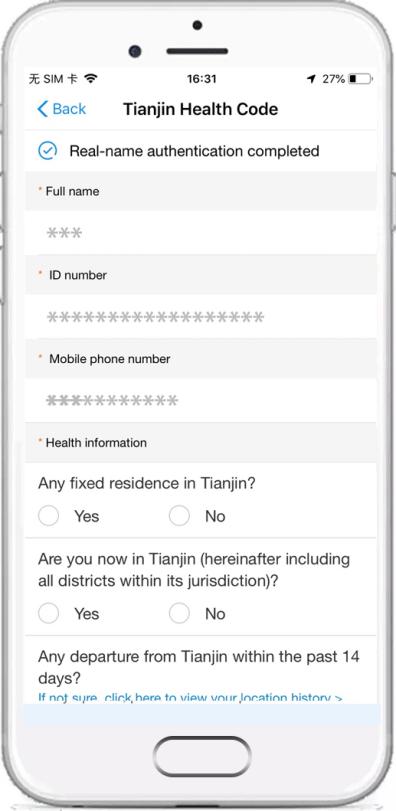Click the Mobile phone number field
The width and height of the screenshot is (396, 811).
tap(201, 400)
